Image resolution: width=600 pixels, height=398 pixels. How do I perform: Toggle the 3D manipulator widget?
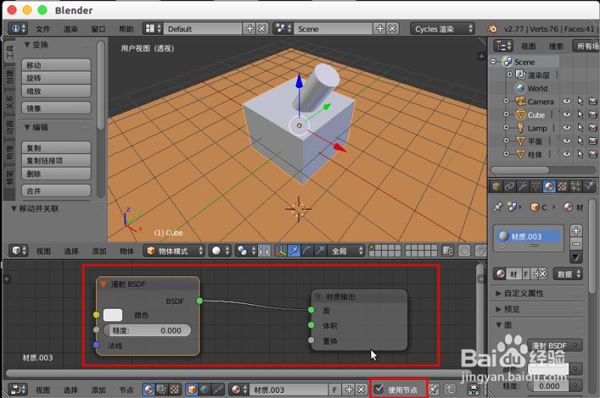pos(280,251)
